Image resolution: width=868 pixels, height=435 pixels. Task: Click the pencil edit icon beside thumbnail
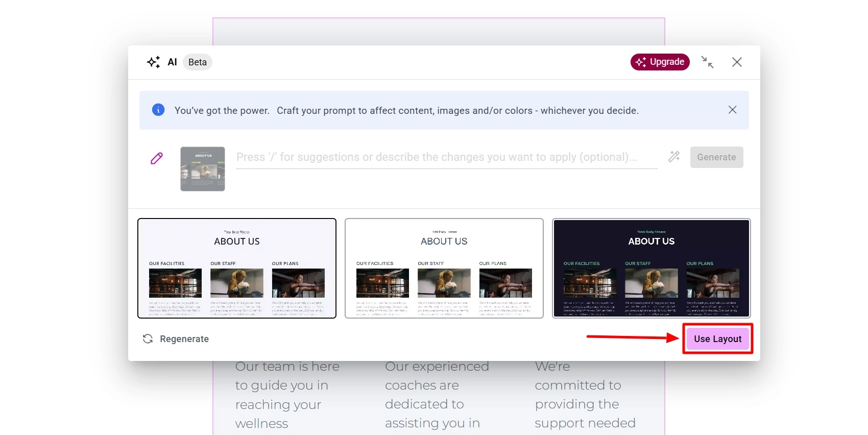click(157, 158)
